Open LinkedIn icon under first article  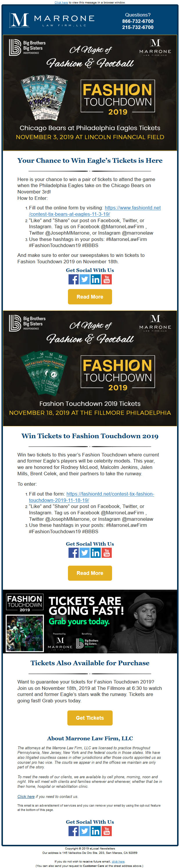coord(96,279)
